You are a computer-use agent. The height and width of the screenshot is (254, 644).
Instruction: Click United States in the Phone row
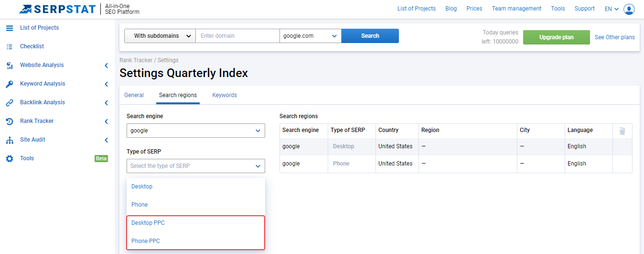click(x=395, y=164)
